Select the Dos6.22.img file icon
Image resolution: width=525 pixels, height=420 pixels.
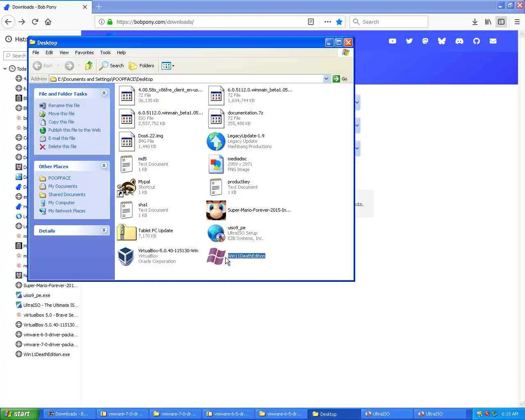point(127,142)
